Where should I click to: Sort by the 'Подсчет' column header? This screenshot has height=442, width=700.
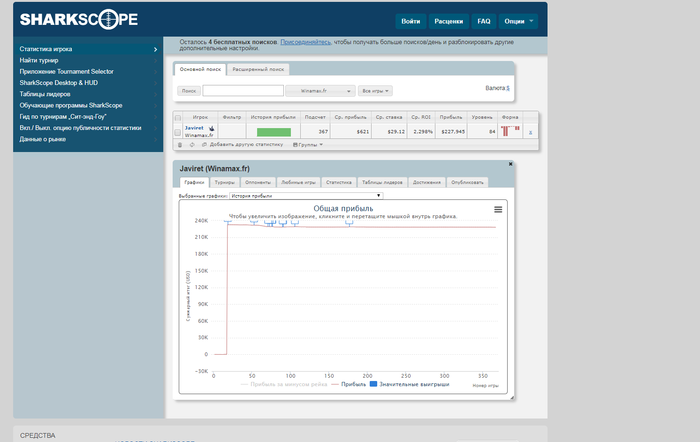click(315, 117)
